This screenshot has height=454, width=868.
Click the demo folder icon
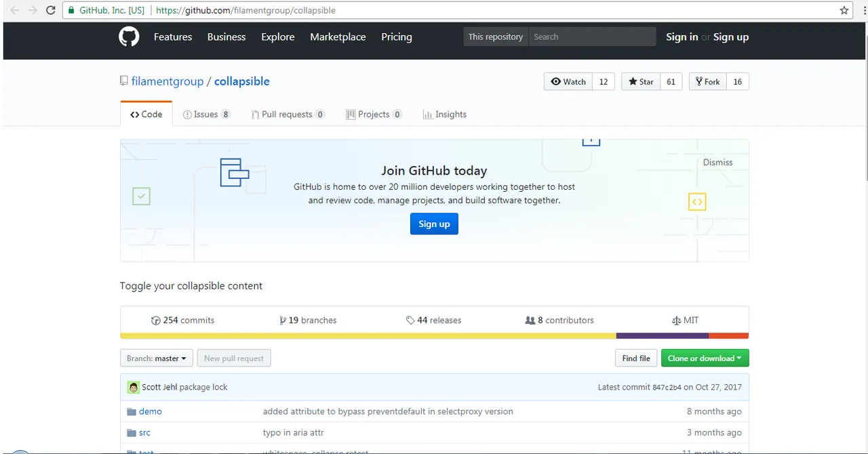tap(132, 411)
